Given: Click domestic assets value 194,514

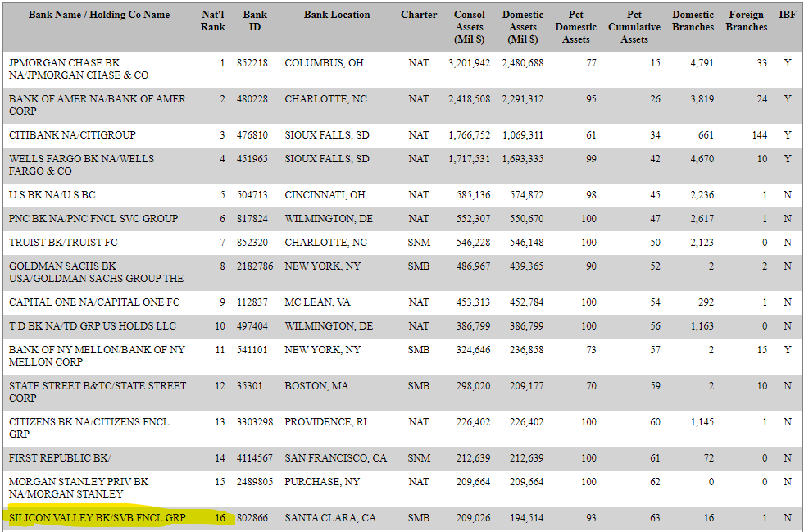Looking at the screenshot, I should click(x=527, y=518).
